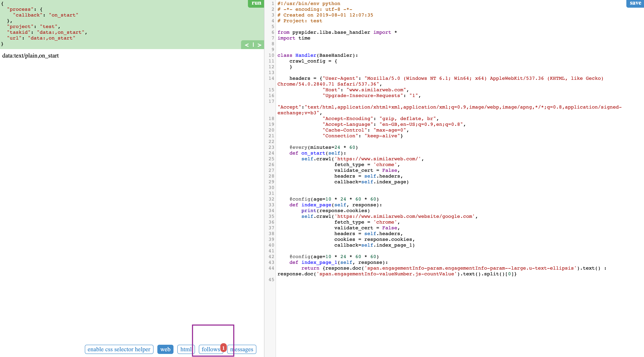Click the | separator between task arrows
This screenshot has width=644, height=357.
click(x=253, y=45)
